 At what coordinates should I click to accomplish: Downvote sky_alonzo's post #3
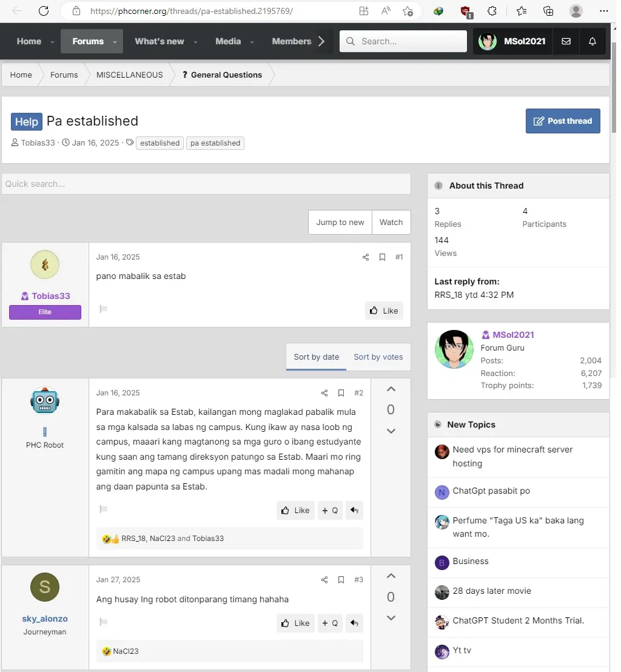391,617
